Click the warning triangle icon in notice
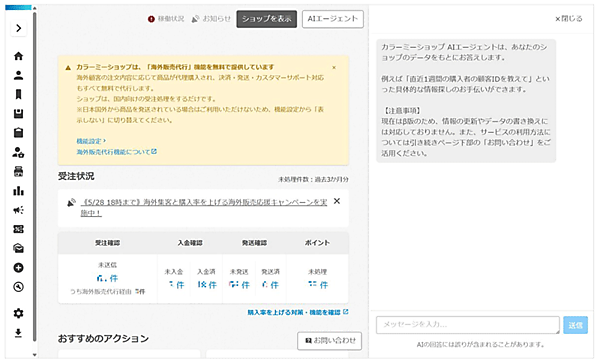The height and width of the screenshot is (364, 600). (x=68, y=68)
